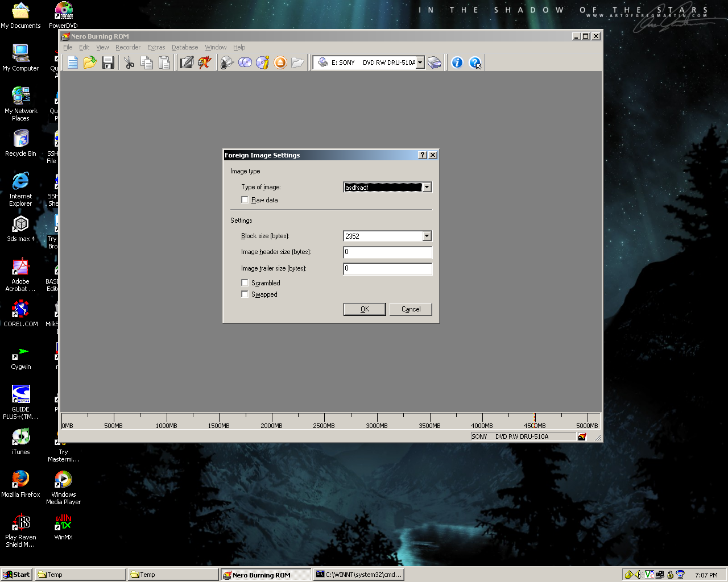Tick the Scrambled checkbox
728x582 pixels.
tap(245, 283)
